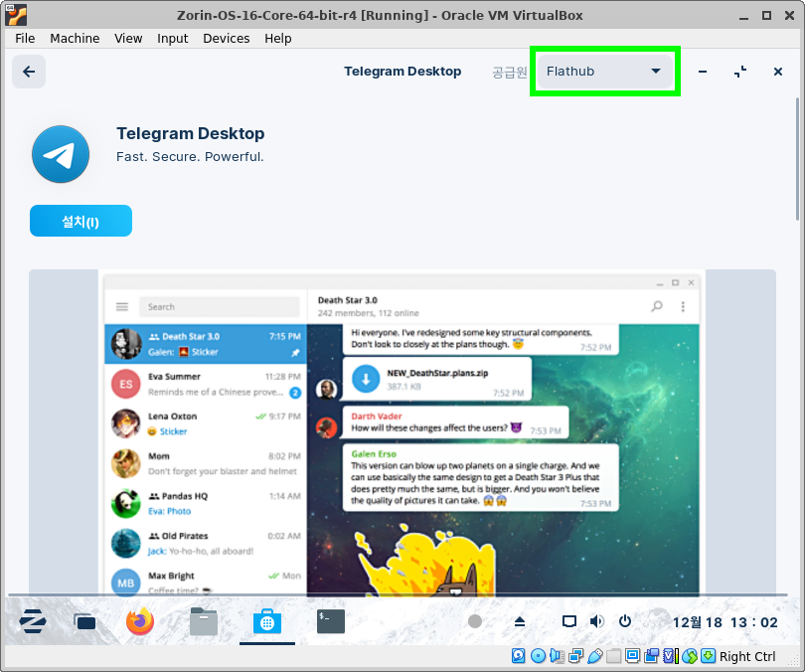Click the USB devices icon in VirtualBox status bar

click(595, 655)
